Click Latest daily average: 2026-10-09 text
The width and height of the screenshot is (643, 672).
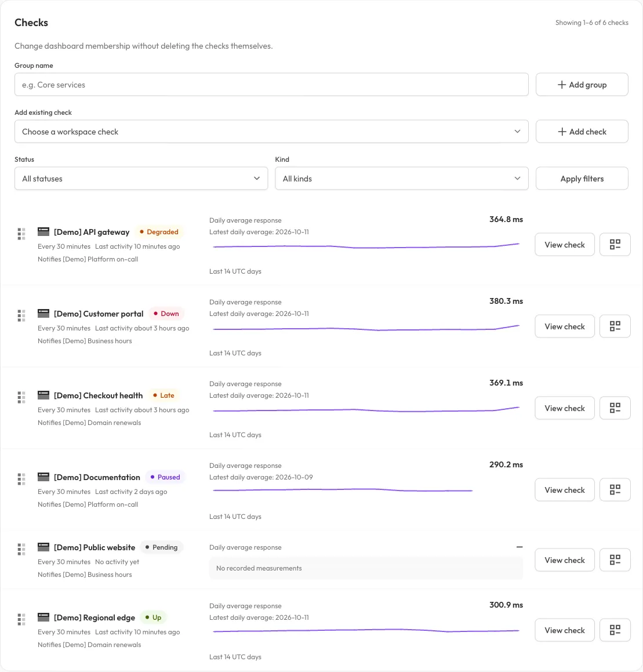point(261,477)
